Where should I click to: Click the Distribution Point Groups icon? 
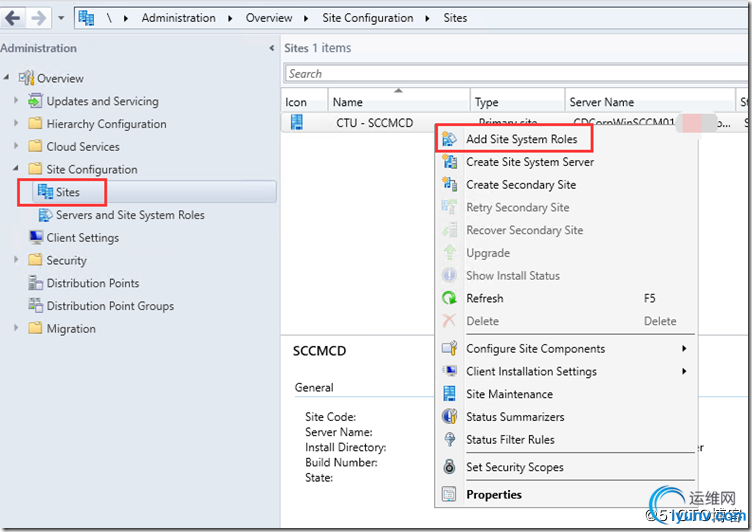35,306
